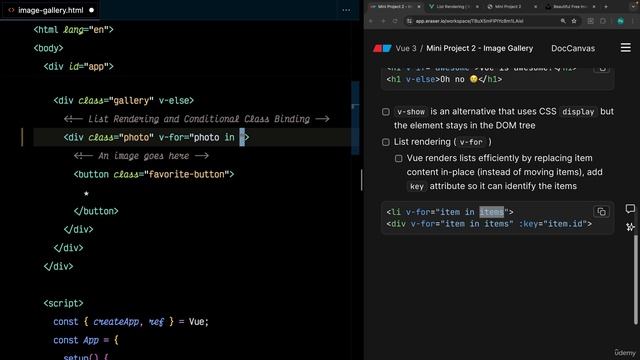Click the zoom magnifier in address bar
The image size is (640, 360).
click(563, 21)
